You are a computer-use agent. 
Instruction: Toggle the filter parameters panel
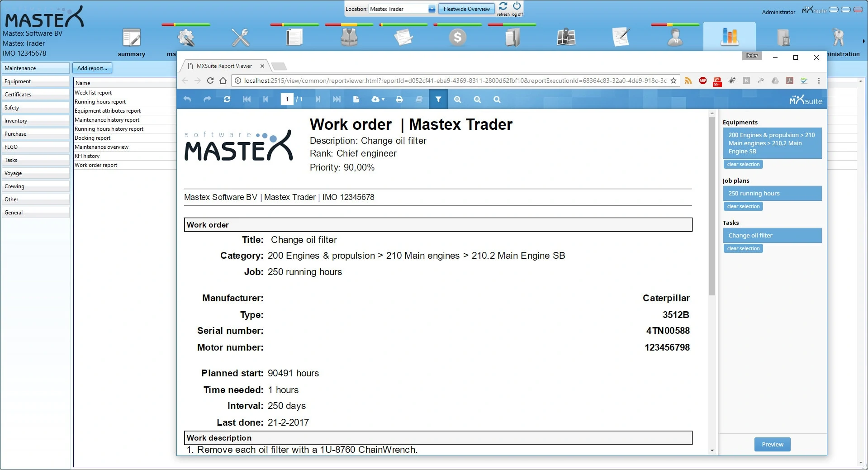[438, 100]
